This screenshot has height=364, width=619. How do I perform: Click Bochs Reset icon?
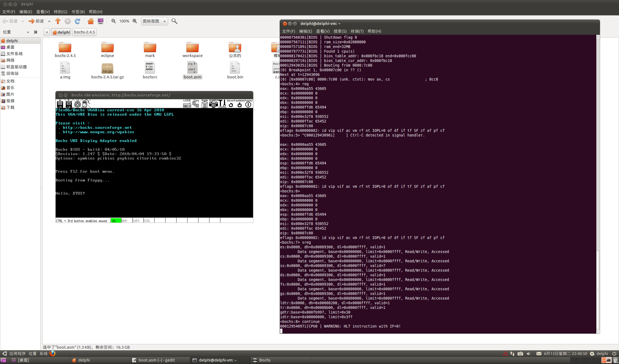click(231, 104)
